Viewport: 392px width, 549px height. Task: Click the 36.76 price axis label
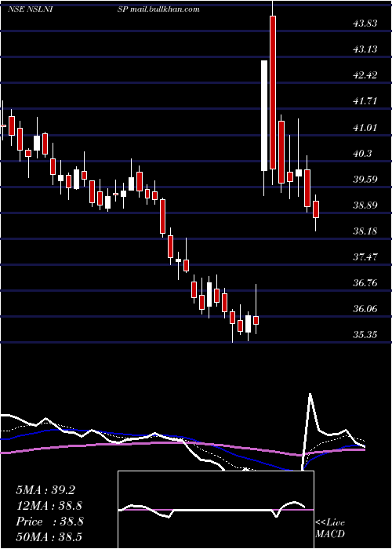[x=365, y=283]
